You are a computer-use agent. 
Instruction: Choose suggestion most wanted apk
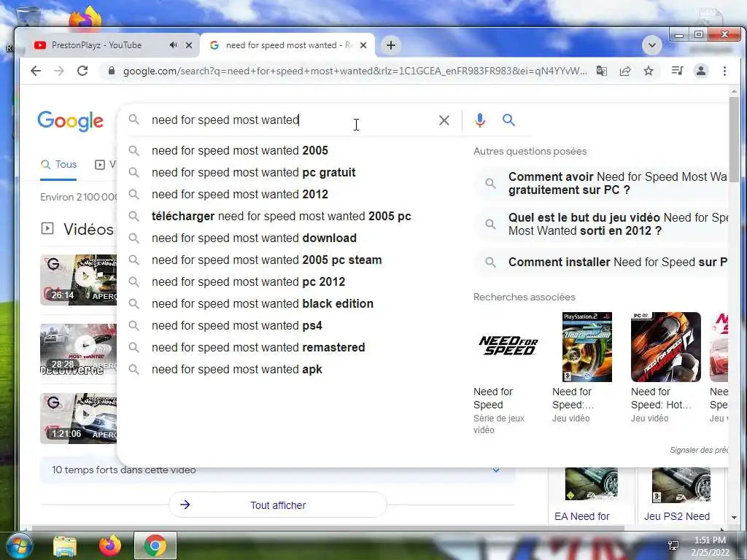click(x=237, y=370)
